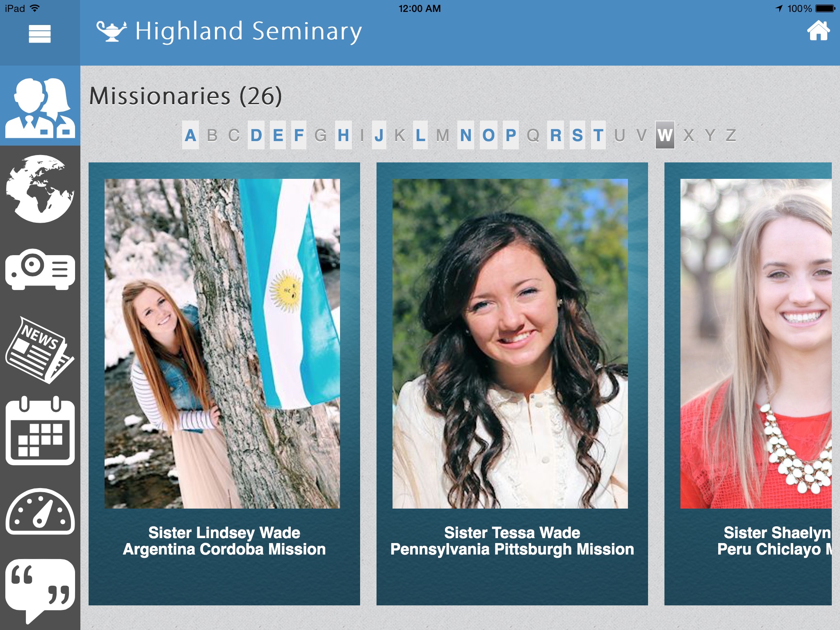The height and width of the screenshot is (630, 840).
Task: Select the Missionaries people icon in sidebar
Action: (x=40, y=107)
